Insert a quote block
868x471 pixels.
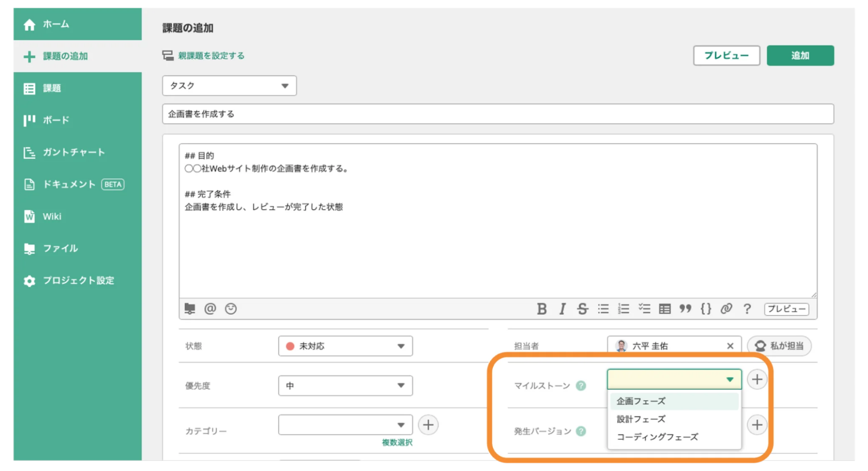(685, 309)
